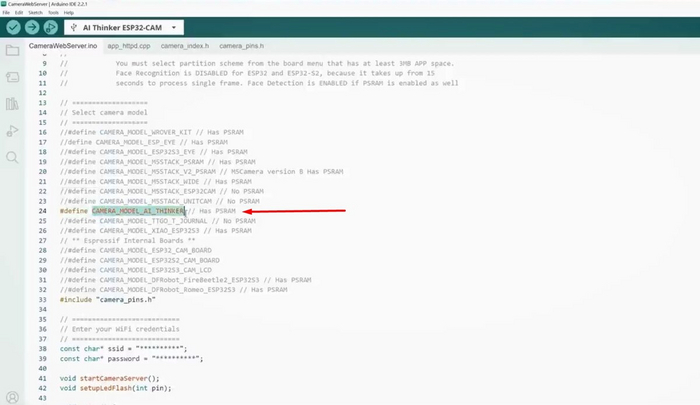The width and height of the screenshot is (700, 405).
Task: Click the password string value
Action: click(x=176, y=359)
